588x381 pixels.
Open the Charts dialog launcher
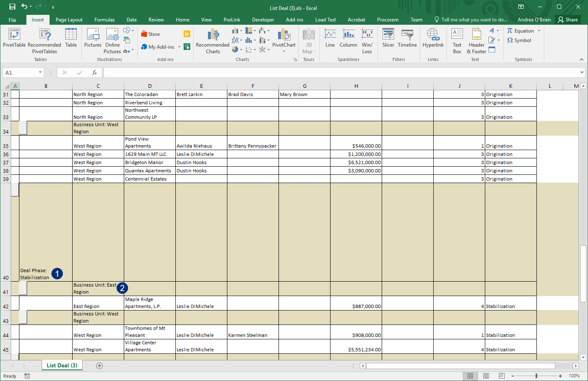tap(295, 60)
